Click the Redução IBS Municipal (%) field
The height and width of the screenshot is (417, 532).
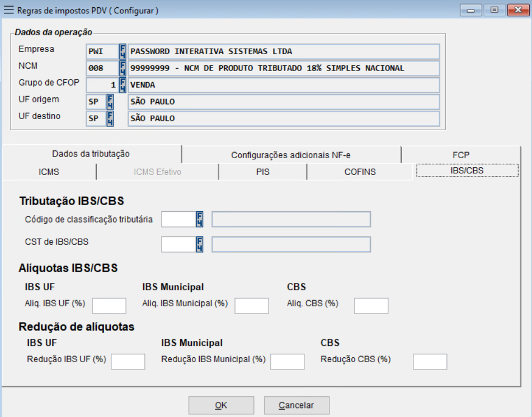click(x=287, y=362)
